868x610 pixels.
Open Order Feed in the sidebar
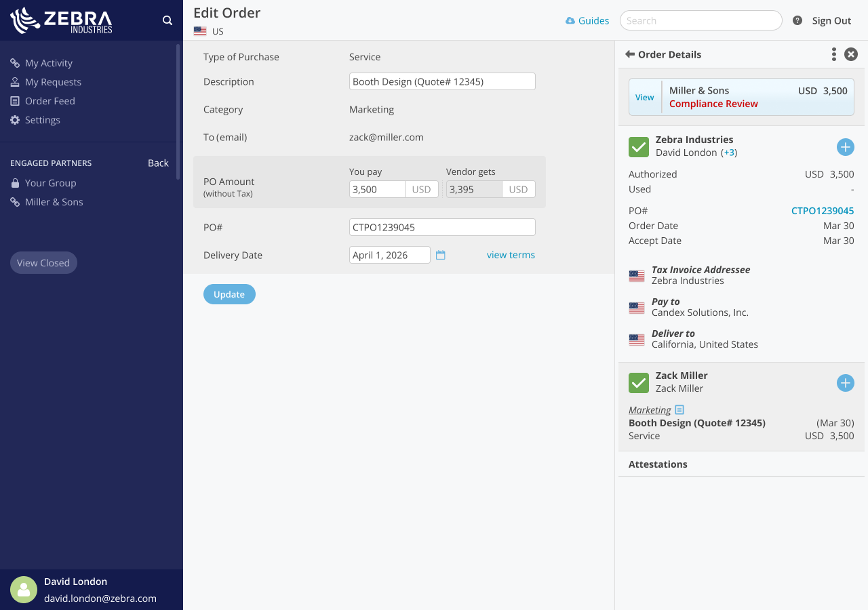coord(50,101)
